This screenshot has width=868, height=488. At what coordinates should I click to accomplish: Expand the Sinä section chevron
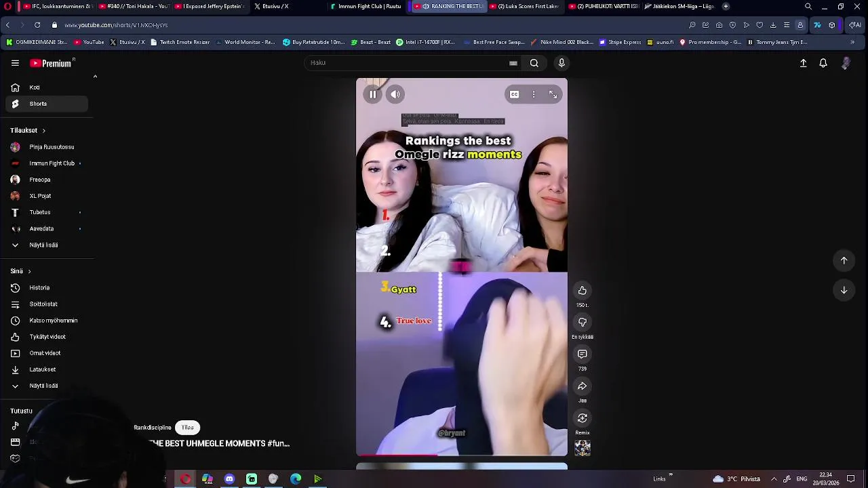point(29,271)
